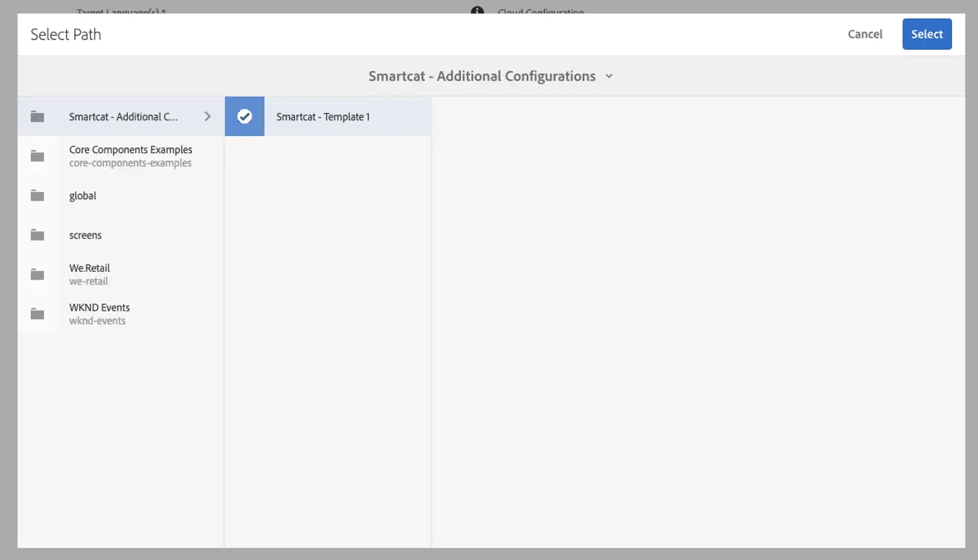The height and width of the screenshot is (560, 978).
Task: Click the global folder icon
Action: coord(37,196)
